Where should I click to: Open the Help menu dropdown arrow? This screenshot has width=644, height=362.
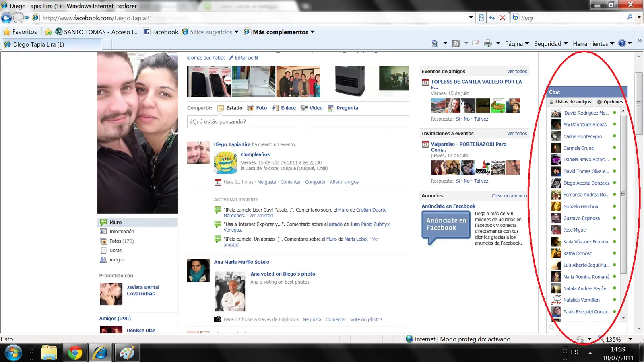click(x=630, y=43)
